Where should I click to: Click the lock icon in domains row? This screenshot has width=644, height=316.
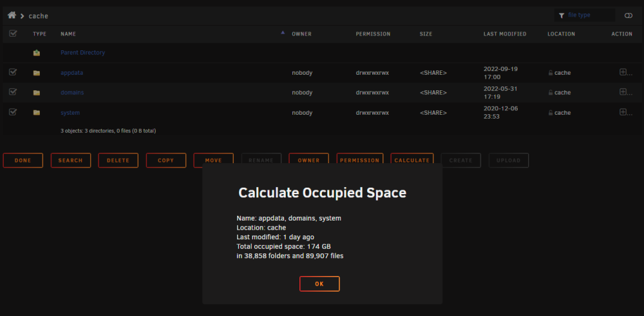(x=551, y=93)
